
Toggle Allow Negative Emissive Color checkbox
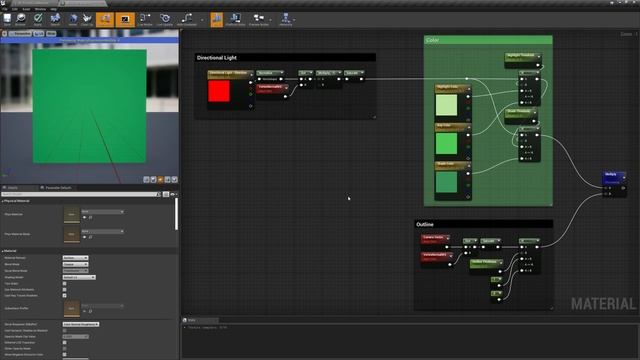[64, 354]
